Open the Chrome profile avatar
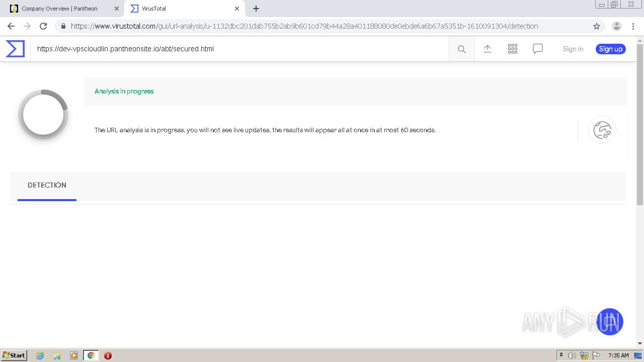This screenshot has height=362, width=644. coord(616,26)
